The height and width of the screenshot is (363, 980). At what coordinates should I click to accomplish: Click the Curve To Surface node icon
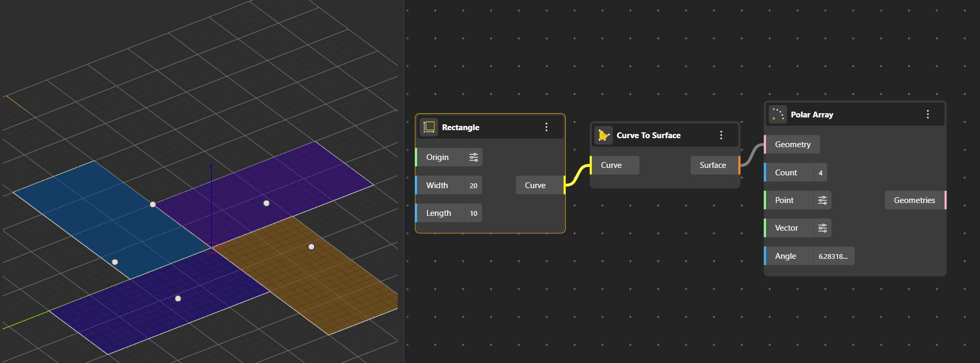tap(604, 136)
